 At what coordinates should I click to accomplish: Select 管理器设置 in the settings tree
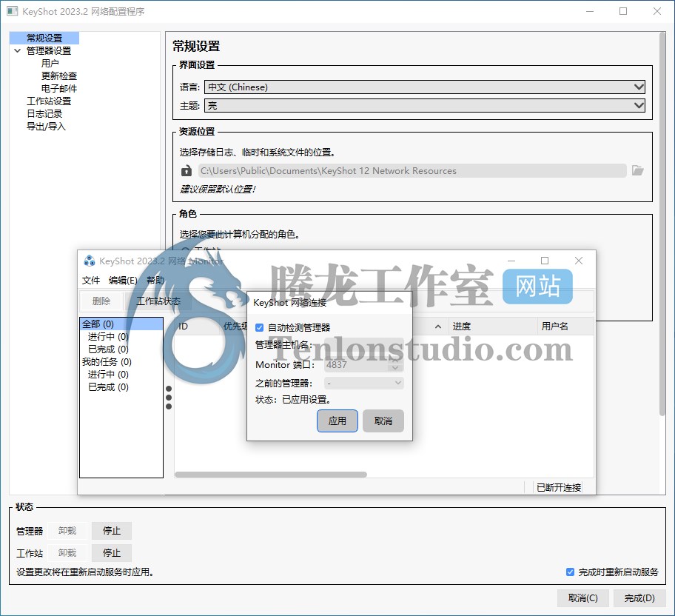(49, 51)
